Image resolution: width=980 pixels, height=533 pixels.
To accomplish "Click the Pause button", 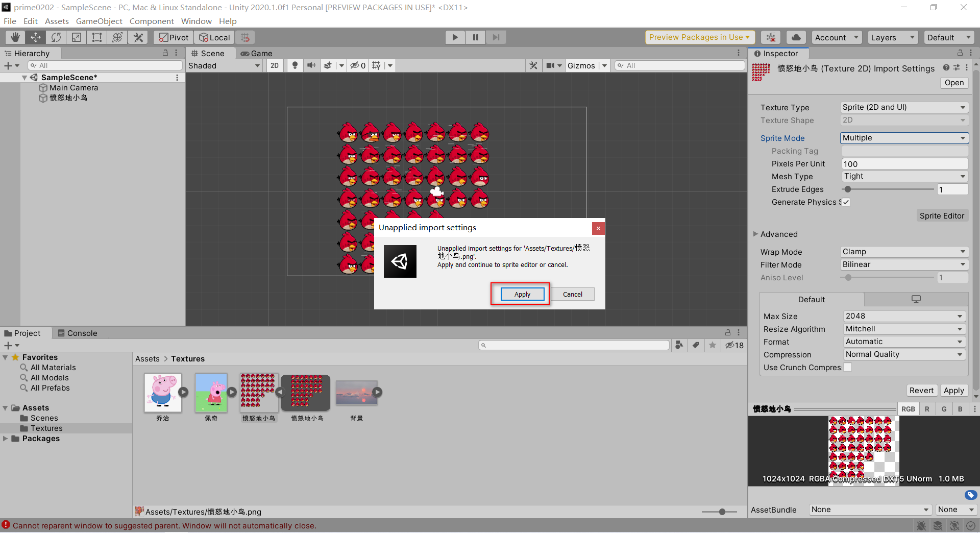I will [x=475, y=37].
